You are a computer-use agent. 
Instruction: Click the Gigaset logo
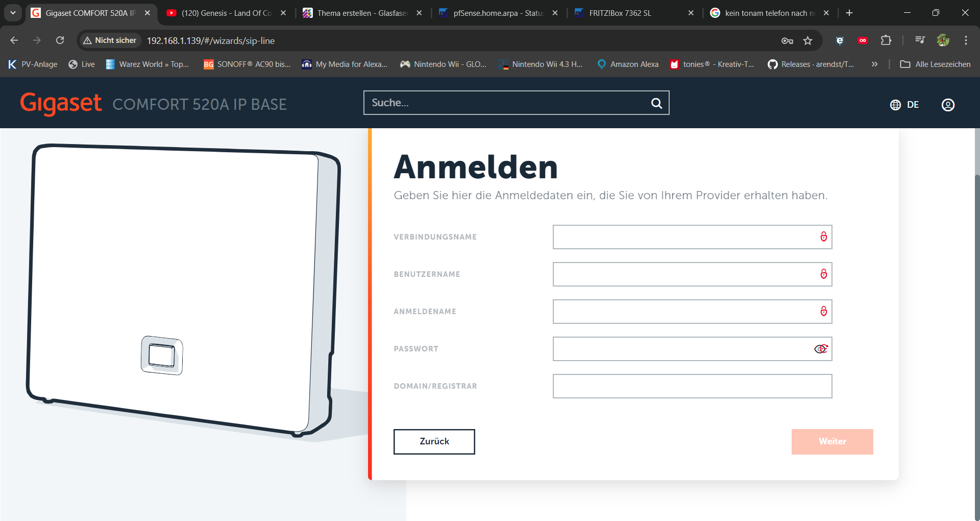click(x=61, y=103)
